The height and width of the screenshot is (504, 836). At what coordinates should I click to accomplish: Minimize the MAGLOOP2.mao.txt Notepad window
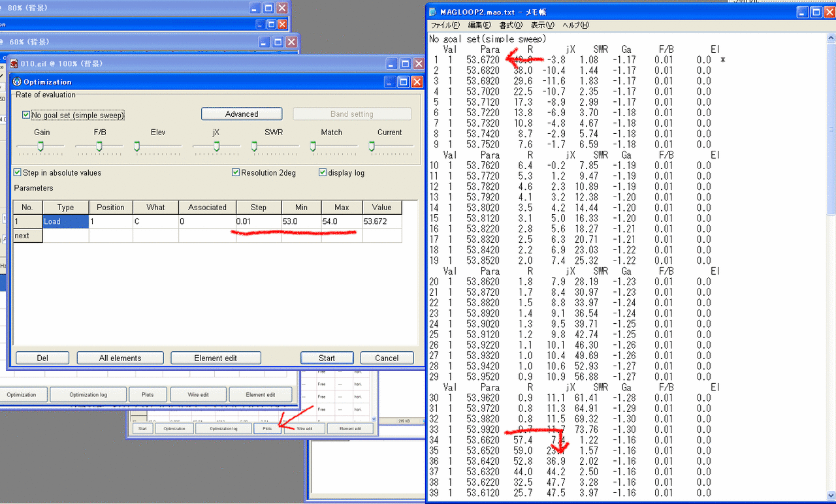click(803, 12)
